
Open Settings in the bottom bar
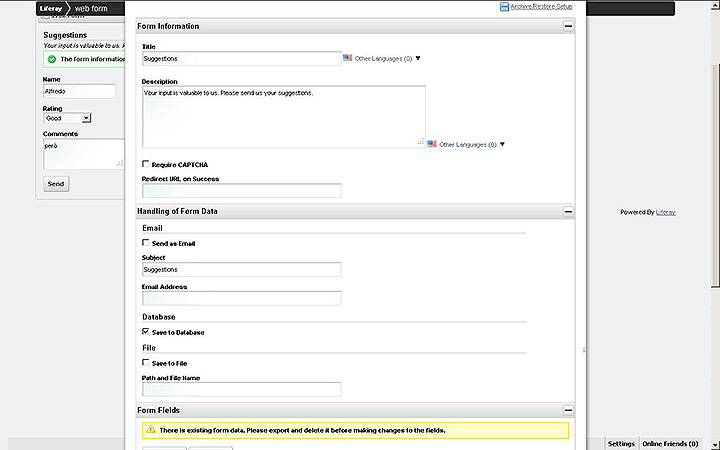(621, 444)
